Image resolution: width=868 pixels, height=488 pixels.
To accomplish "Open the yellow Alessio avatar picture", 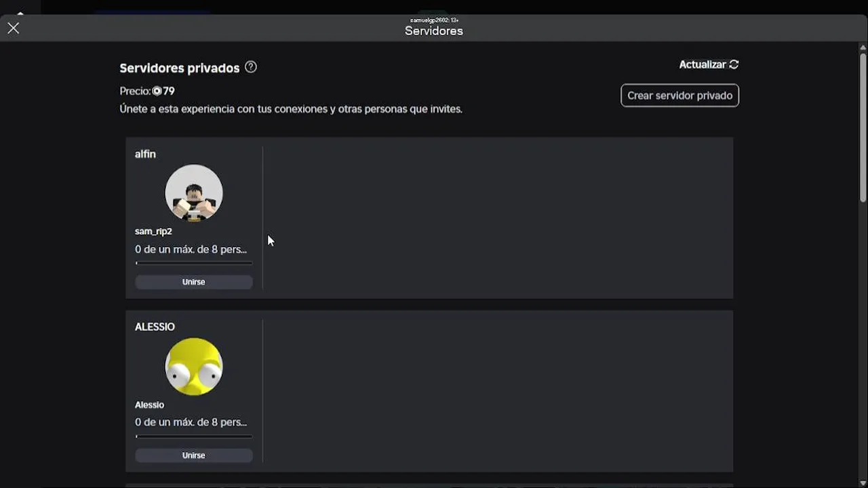I will pos(194,367).
